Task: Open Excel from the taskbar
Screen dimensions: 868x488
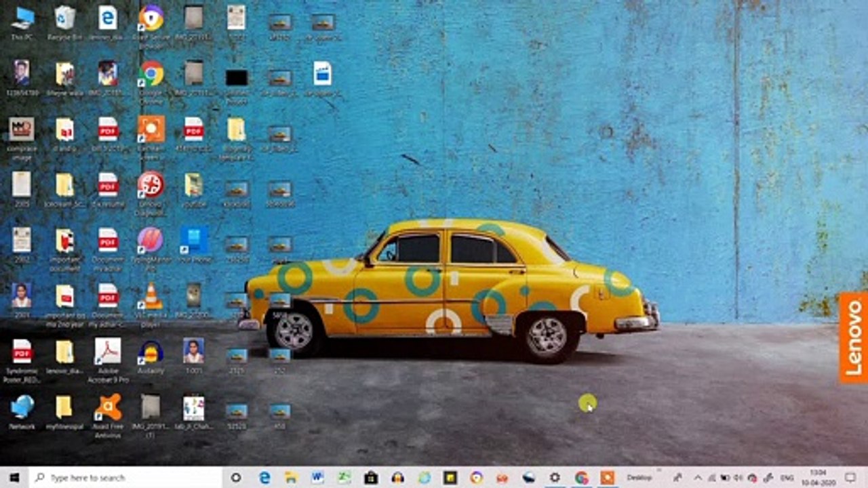Action: 344,477
